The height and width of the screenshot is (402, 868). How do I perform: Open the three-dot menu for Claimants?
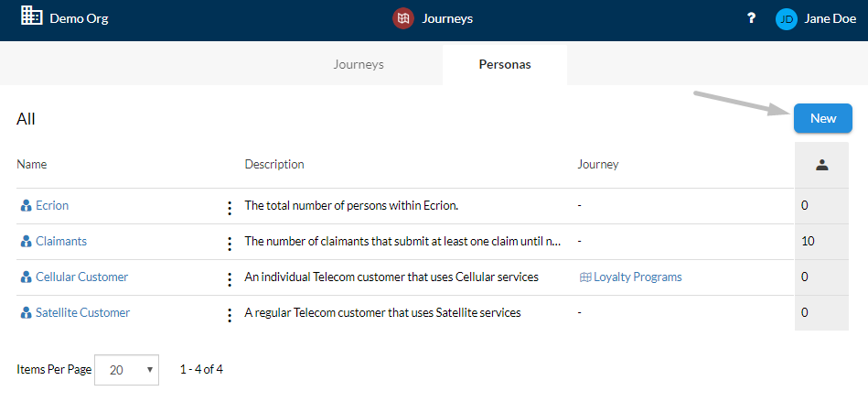click(x=230, y=244)
